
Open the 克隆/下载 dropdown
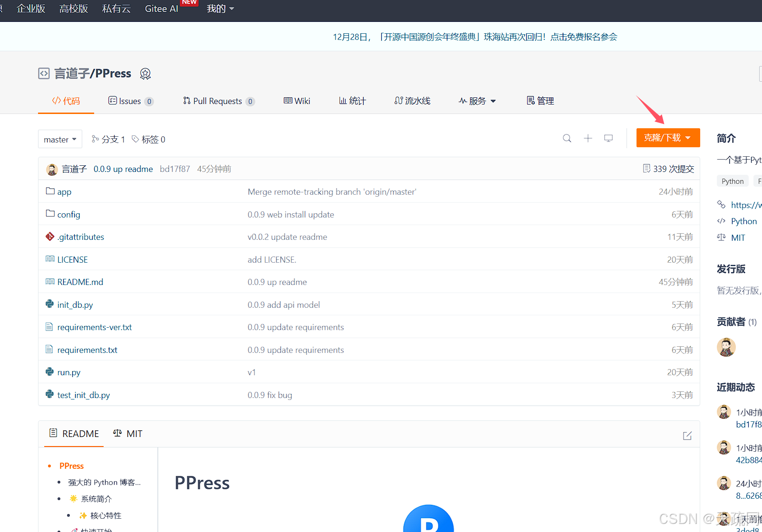pyautogui.click(x=667, y=137)
